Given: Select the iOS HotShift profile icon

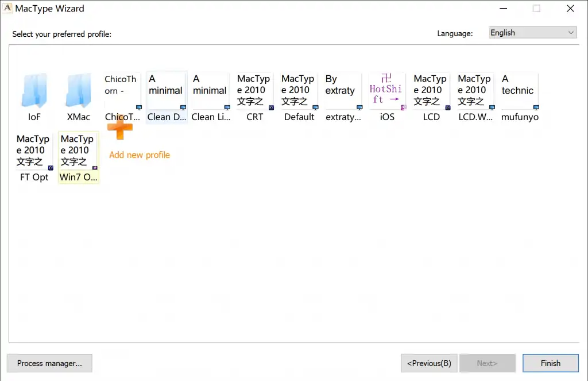Looking at the screenshot, I should click(x=386, y=89).
